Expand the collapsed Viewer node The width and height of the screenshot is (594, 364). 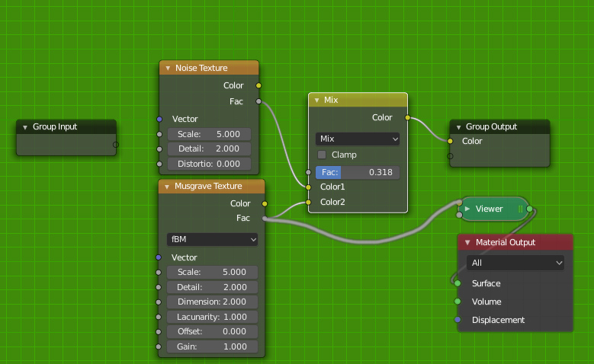[x=467, y=209]
